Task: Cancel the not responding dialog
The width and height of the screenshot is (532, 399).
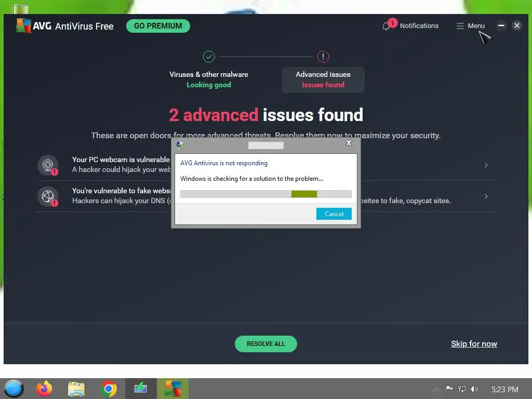Action: coord(334,214)
